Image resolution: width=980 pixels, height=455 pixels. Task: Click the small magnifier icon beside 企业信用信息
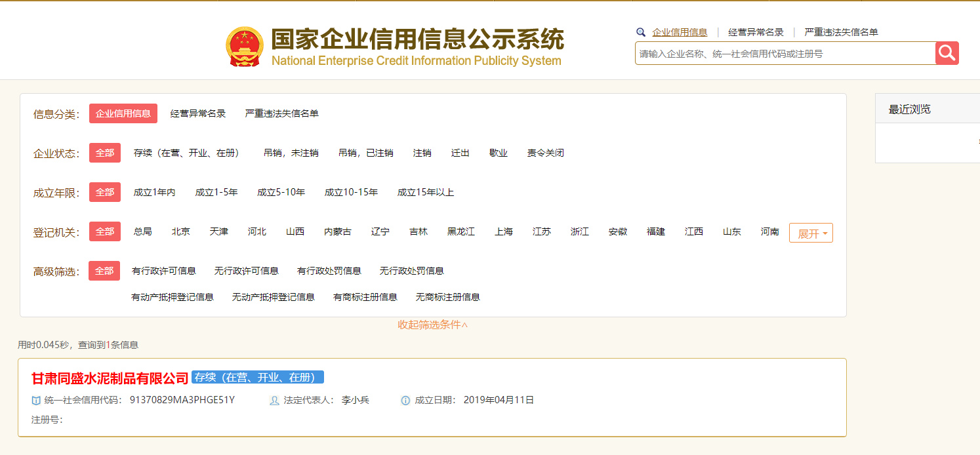click(x=641, y=32)
